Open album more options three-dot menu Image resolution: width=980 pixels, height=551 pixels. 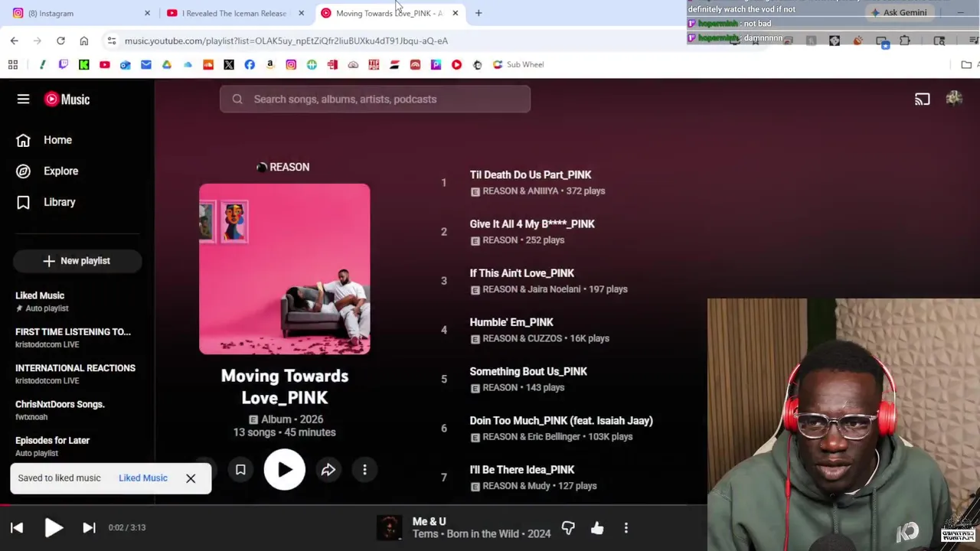pyautogui.click(x=364, y=470)
